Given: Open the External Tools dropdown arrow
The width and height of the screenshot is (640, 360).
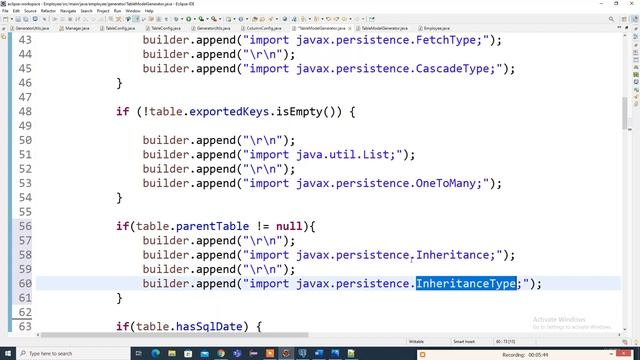Looking at the screenshot, I should [x=220, y=19].
